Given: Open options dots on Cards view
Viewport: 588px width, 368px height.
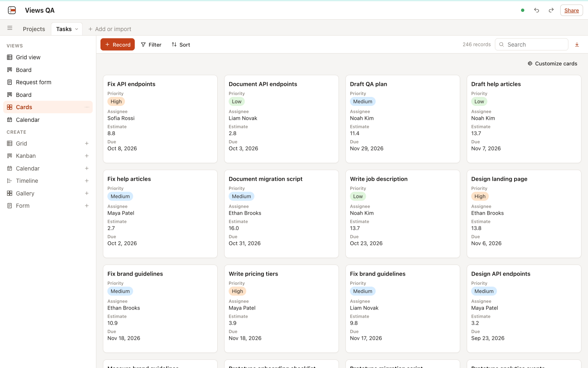Looking at the screenshot, I should [87, 107].
